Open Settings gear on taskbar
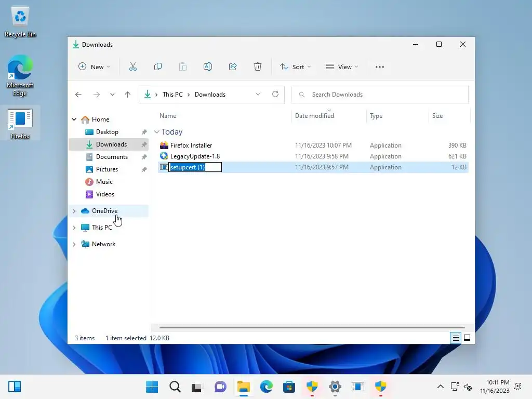The width and height of the screenshot is (532, 399). (x=335, y=387)
